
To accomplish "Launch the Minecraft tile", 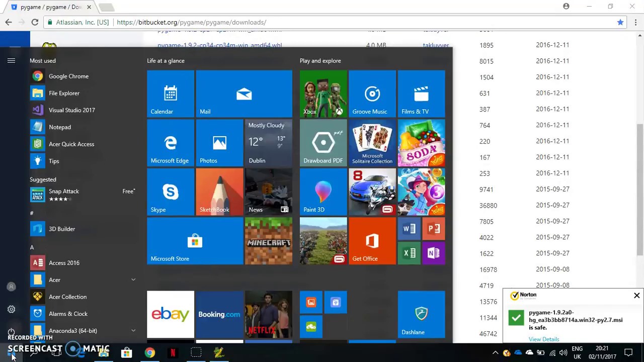I will 269,241.
